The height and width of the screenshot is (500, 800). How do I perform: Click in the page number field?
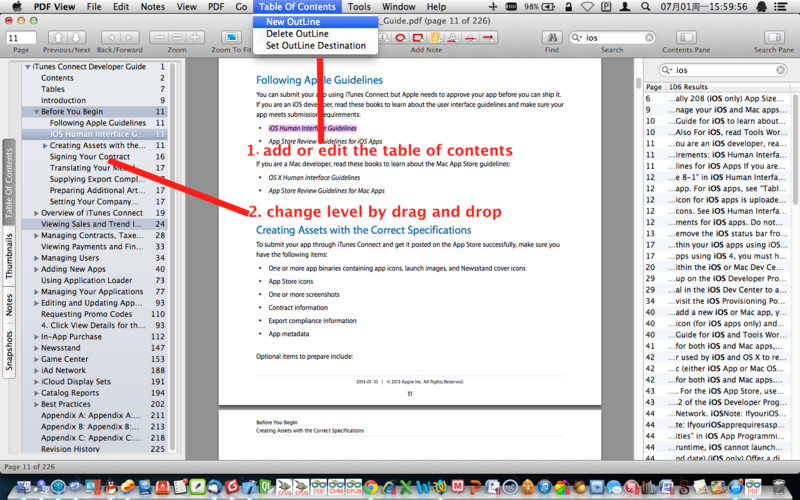(21, 38)
